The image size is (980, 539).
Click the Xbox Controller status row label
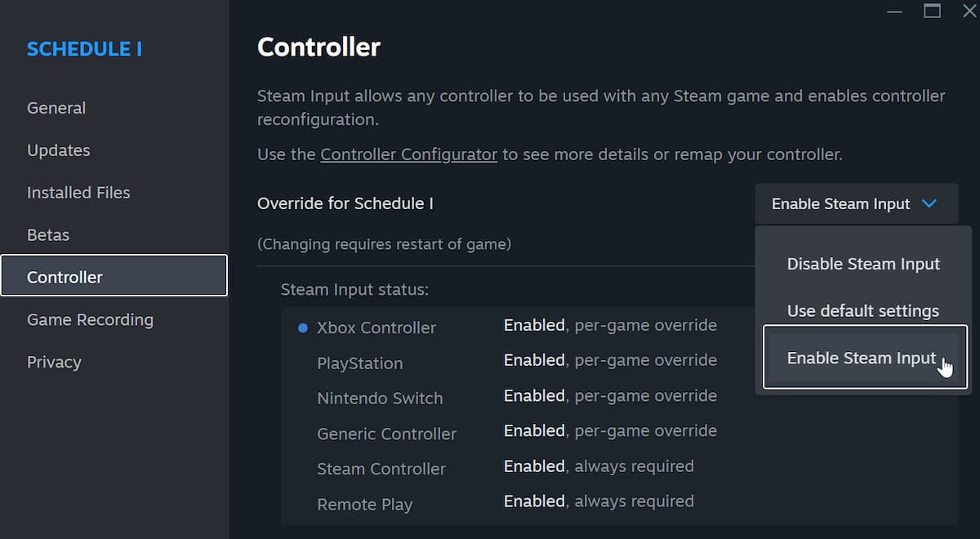click(x=376, y=327)
